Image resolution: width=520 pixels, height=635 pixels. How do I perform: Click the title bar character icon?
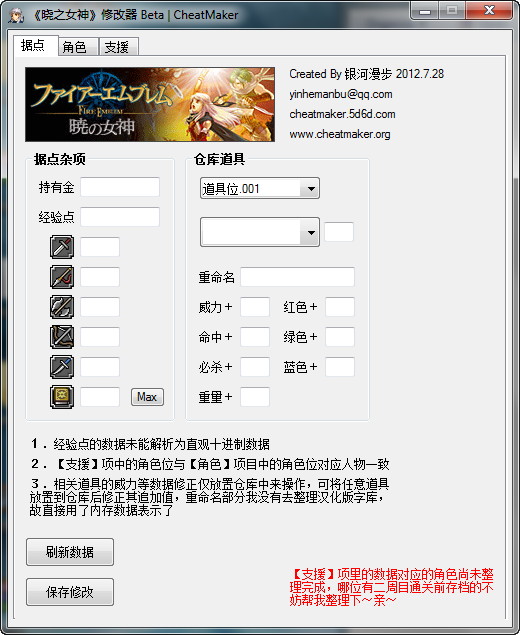[16, 15]
